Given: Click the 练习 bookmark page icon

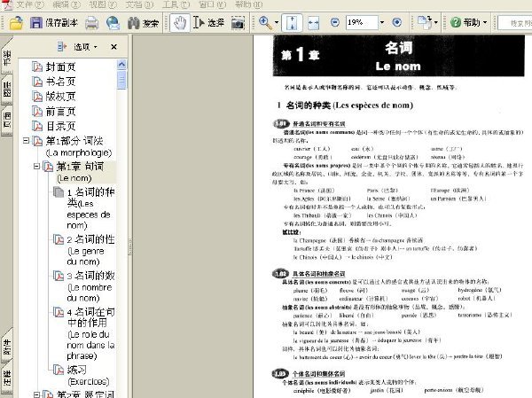Looking at the screenshot, I should point(59,370).
